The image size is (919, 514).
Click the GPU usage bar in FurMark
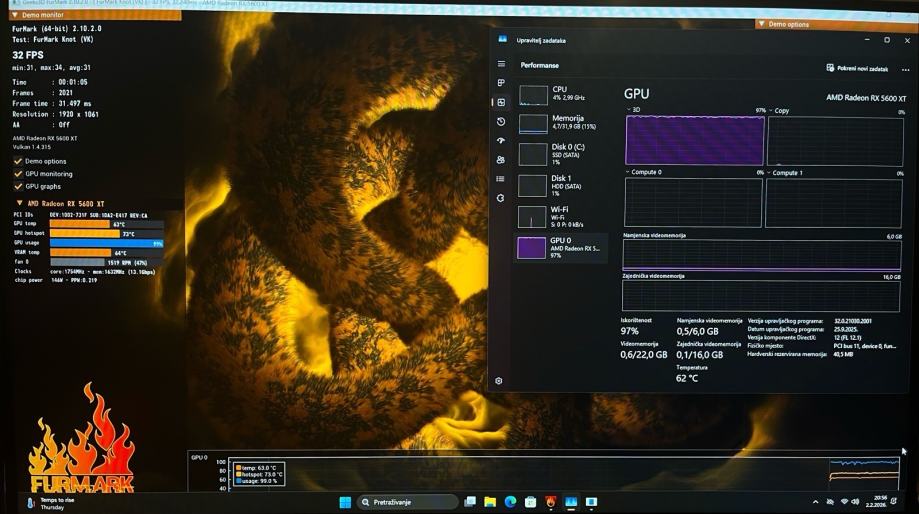tap(107, 243)
